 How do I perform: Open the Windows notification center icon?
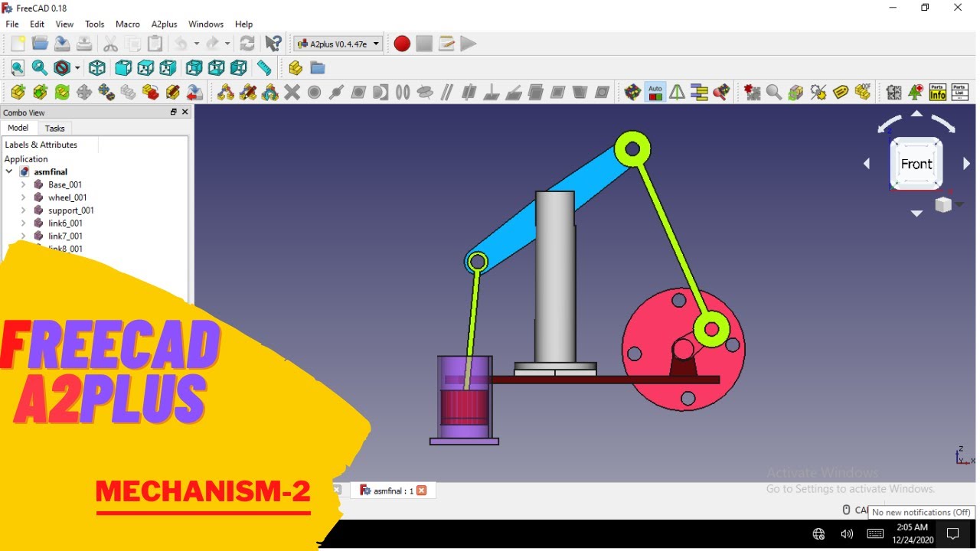point(953,534)
